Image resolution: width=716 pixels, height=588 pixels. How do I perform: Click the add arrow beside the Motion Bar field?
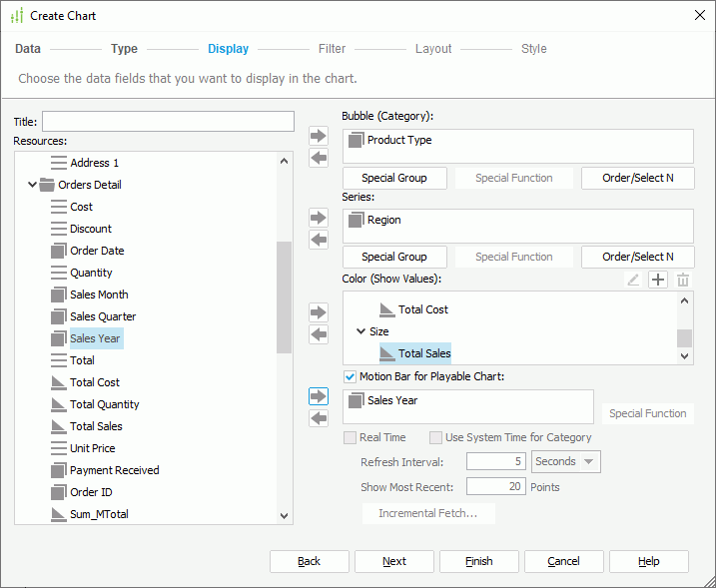tap(319, 396)
